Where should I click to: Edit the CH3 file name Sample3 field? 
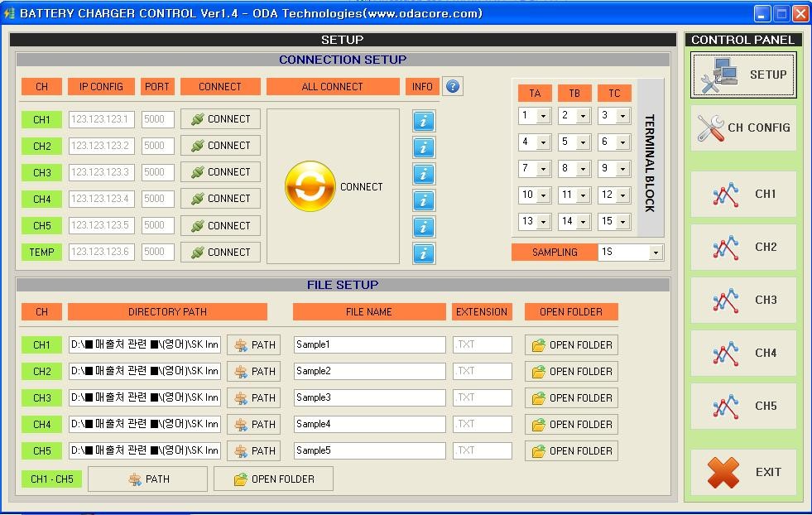(368, 397)
